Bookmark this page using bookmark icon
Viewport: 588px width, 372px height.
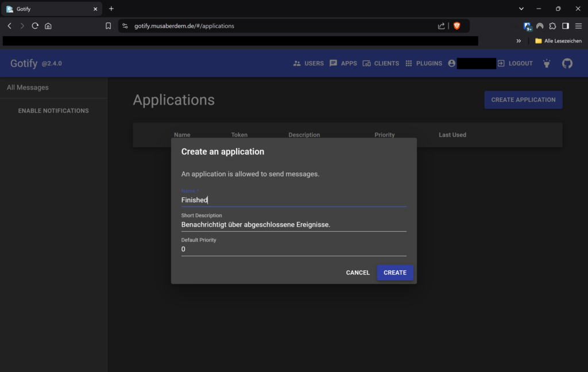click(x=108, y=26)
